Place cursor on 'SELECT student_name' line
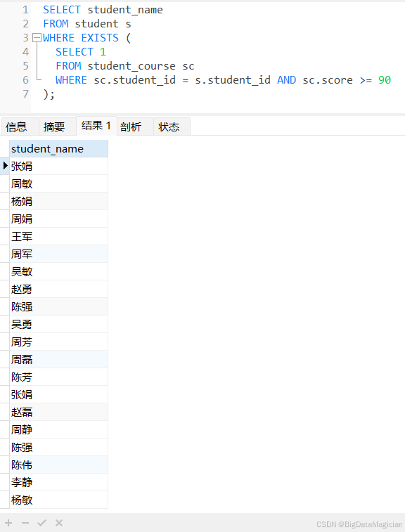Screen dimensions: 405x532 pos(103,10)
